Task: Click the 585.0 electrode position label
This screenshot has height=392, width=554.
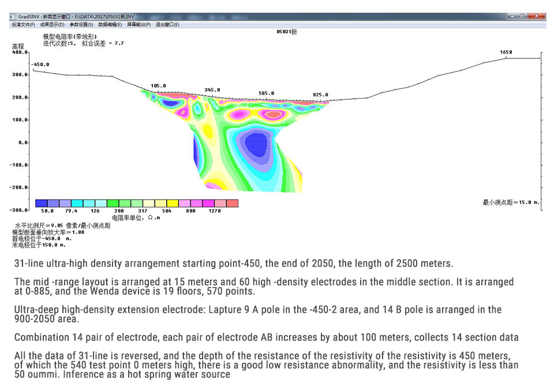Action: click(x=266, y=93)
